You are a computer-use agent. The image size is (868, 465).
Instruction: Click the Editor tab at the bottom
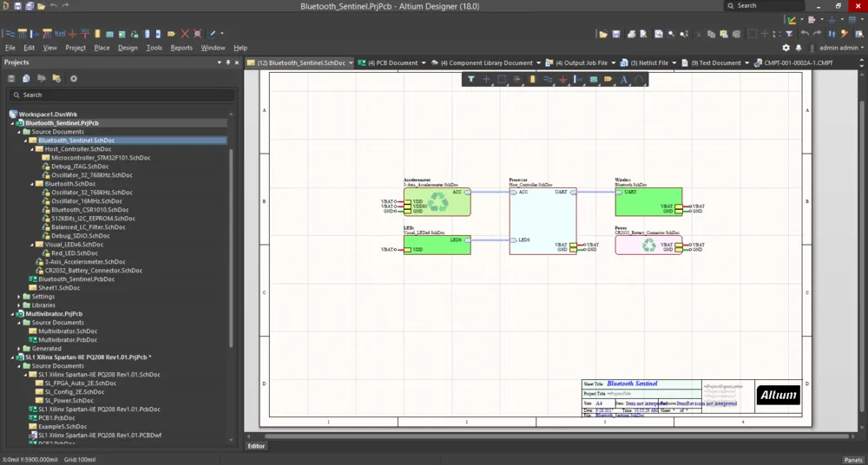pos(256,446)
